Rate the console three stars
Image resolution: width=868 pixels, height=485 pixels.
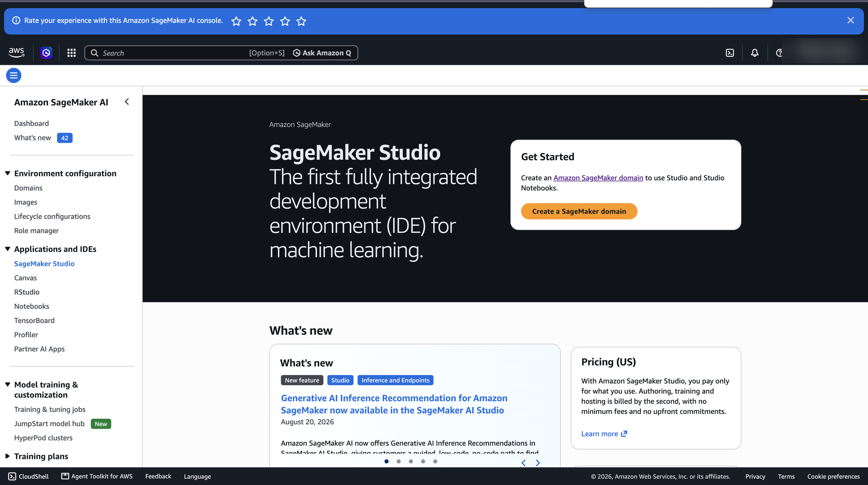tap(269, 21)
